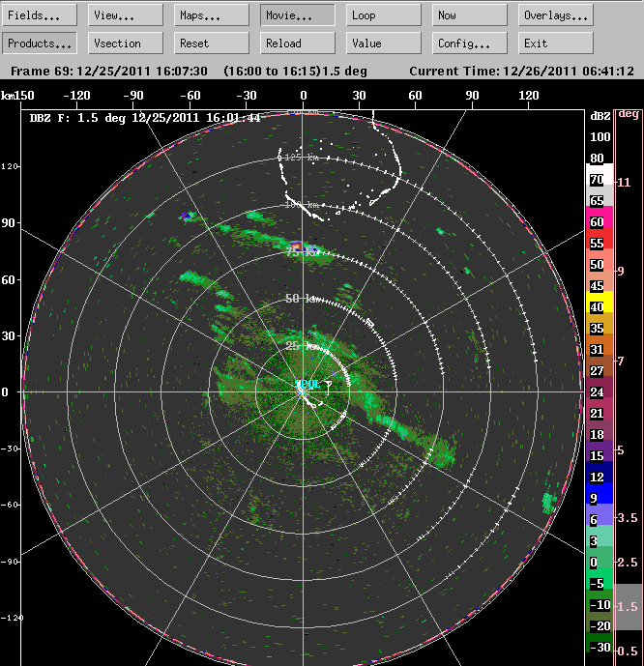Viewport: 644px width, 666px height.
Task: Click the red 55 dBZ color swatch
Action: [x=600, y=238]
